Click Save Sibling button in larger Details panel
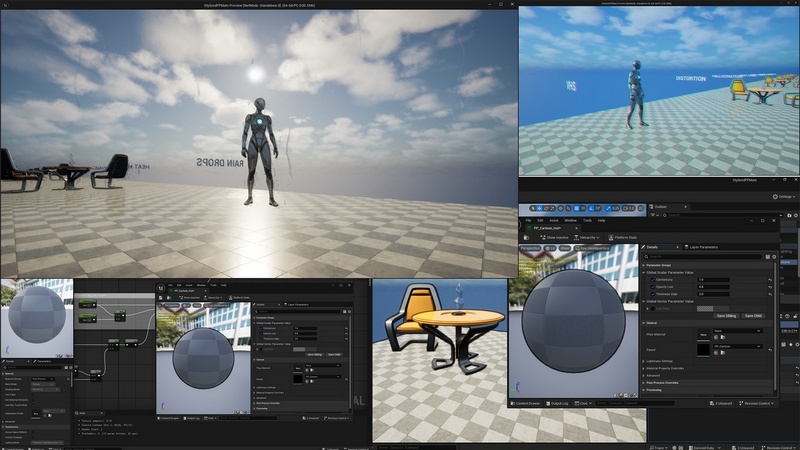This screenshot has height=450, width=800. (x=726, y=315)
